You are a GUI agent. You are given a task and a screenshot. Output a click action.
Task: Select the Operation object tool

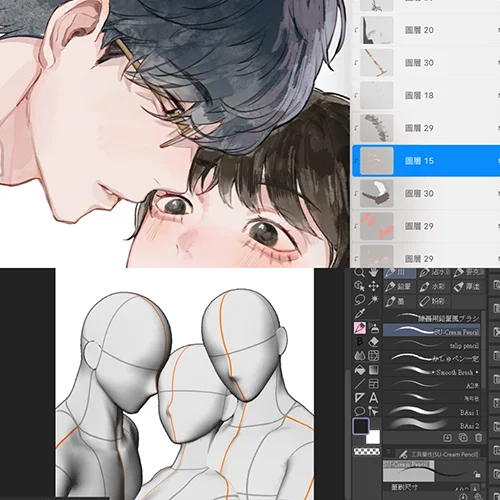pyautogui.click(x=359, y=286)
